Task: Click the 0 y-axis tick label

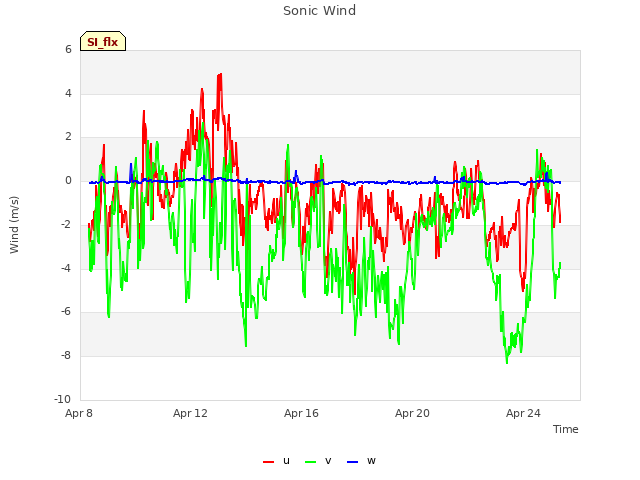Action: (x=68, y=180)
